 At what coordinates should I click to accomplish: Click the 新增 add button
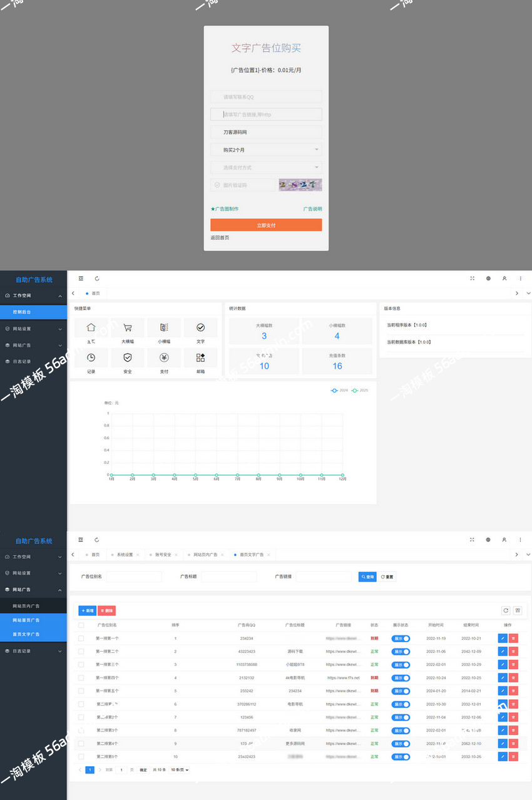point(87,610)
